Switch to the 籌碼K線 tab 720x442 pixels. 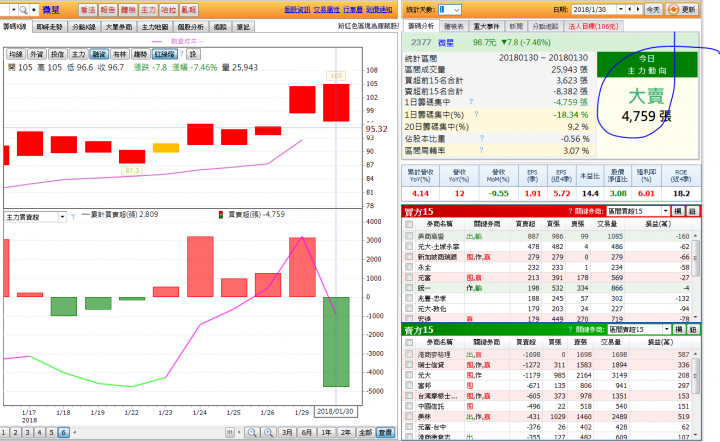point(15,27)
